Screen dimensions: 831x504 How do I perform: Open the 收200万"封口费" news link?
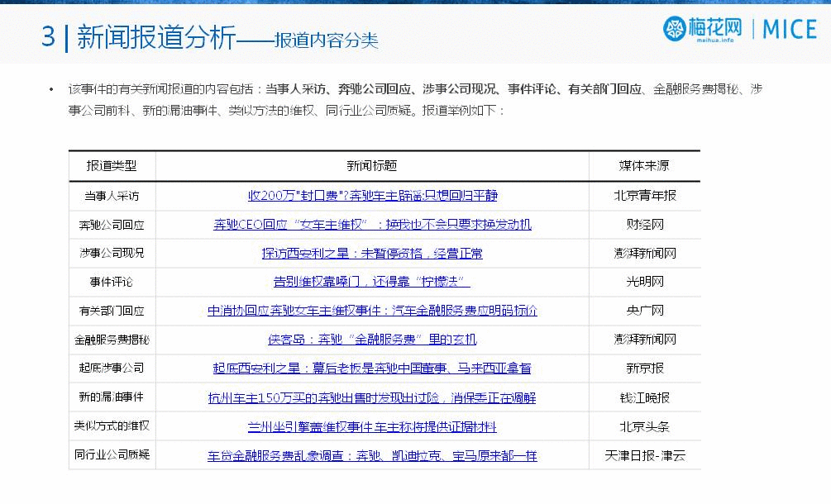coord(372,196)
